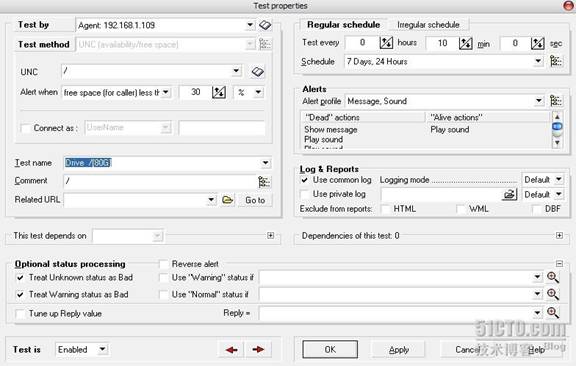This screenshot has height=366, width=576.
Task: Click magnifier icon for Use "Warning" status if
Action: (x=552, y=277)
